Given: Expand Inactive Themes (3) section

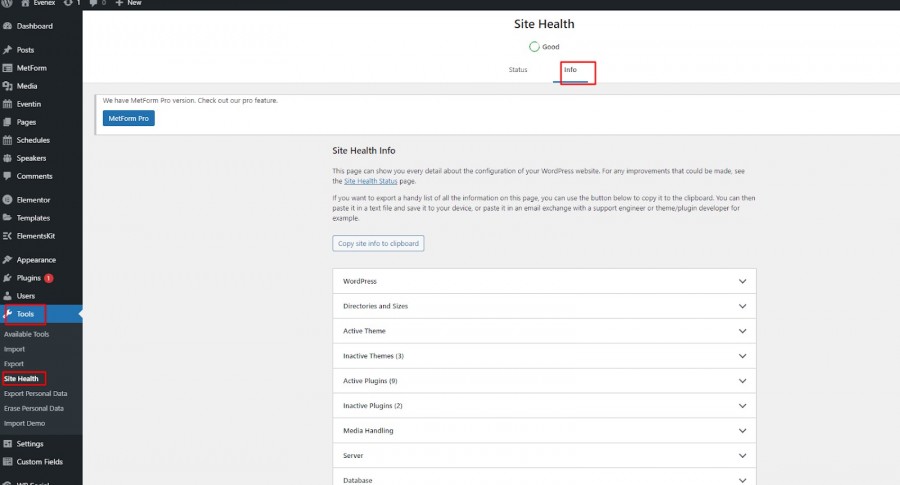Looking at the screenshot, I should [x=544, y=356].
